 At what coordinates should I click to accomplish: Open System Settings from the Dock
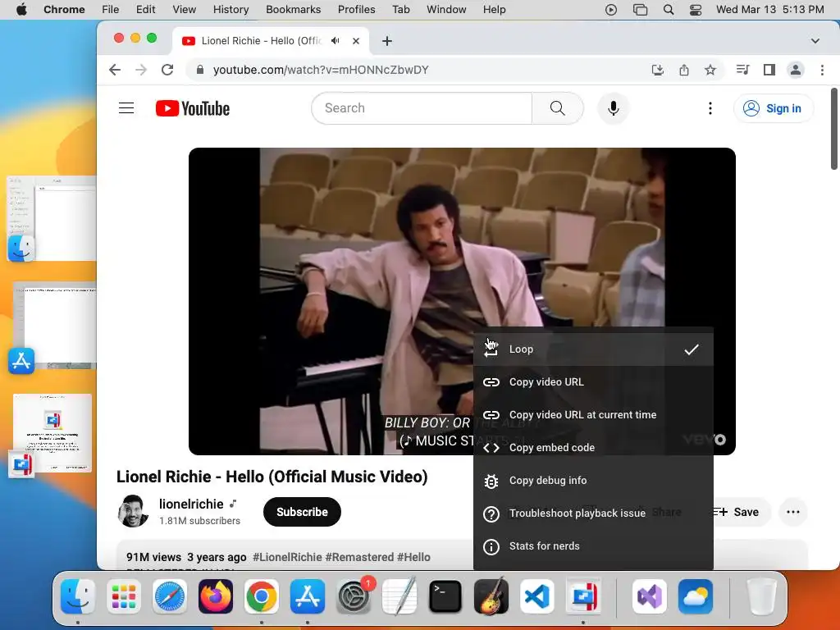(x=354, y=596)
